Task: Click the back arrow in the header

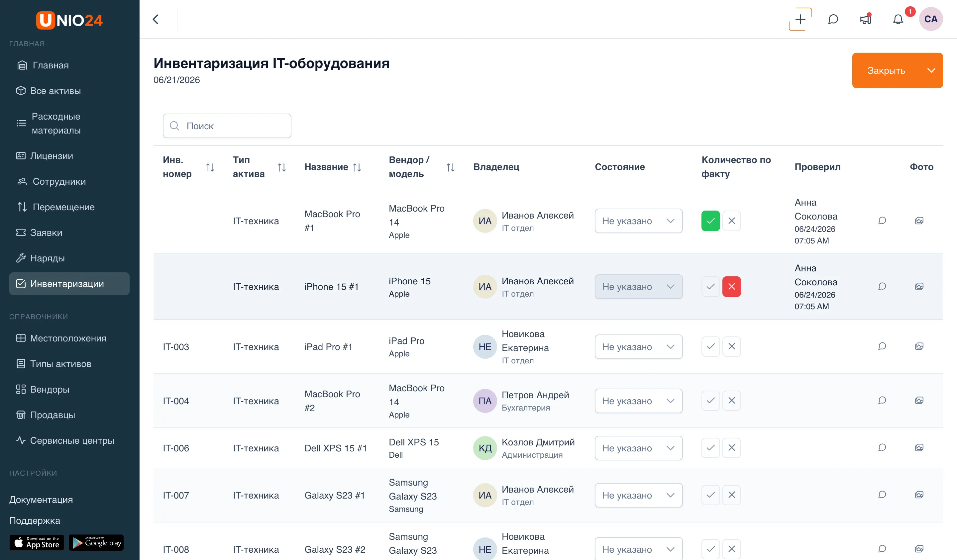Action: coord(156,19)
